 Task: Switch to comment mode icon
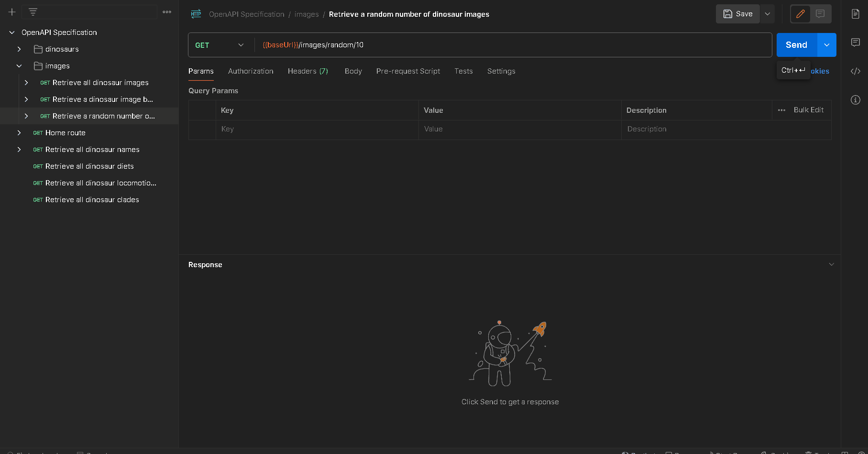point(820,14)
